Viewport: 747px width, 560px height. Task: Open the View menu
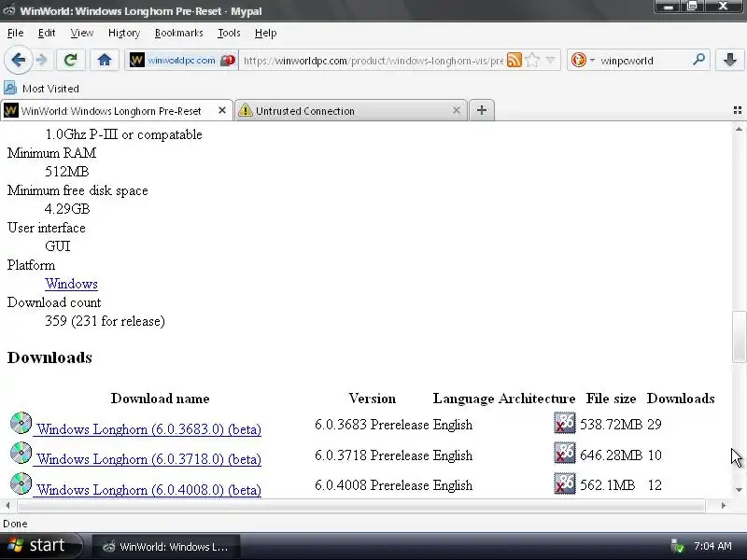(x=82, y=33)
